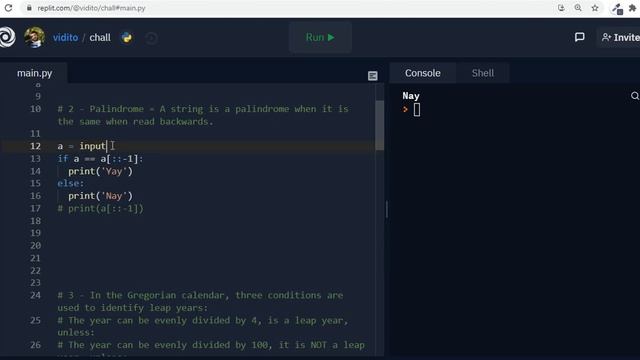This screenshot has width=640, height=360.
Task: Click the chall repl name
Action: pyautogui.click(x=100, y=38)
